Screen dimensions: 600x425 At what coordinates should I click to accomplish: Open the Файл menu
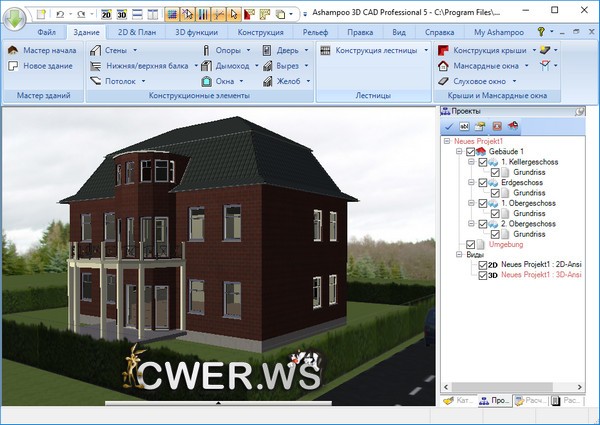46,32
